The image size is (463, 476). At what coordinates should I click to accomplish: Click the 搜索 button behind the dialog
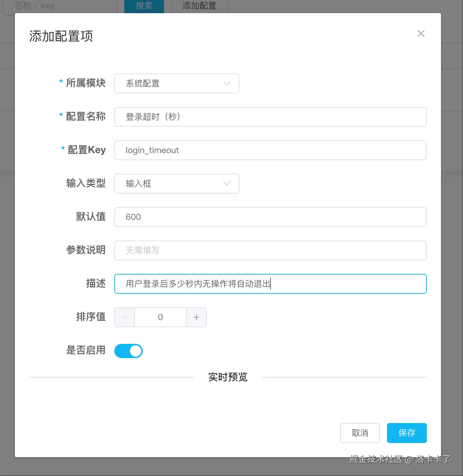coord(144,6)
